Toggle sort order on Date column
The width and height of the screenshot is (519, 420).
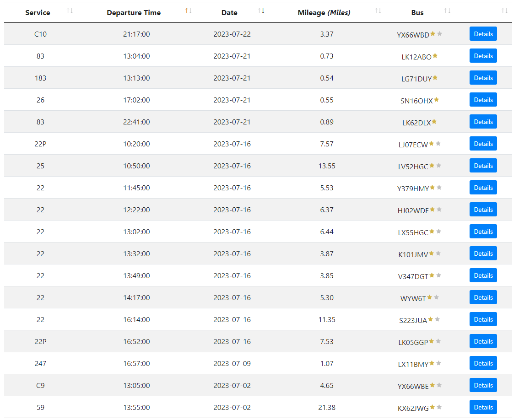261,11
